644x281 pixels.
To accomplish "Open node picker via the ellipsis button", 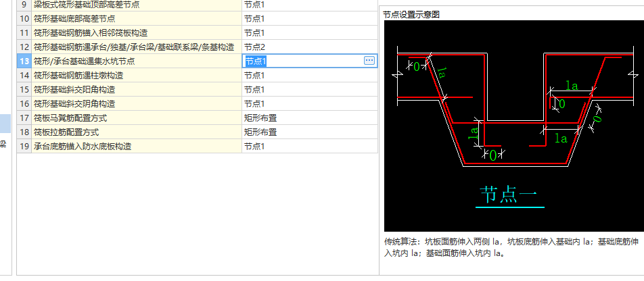I will [369, 61].
